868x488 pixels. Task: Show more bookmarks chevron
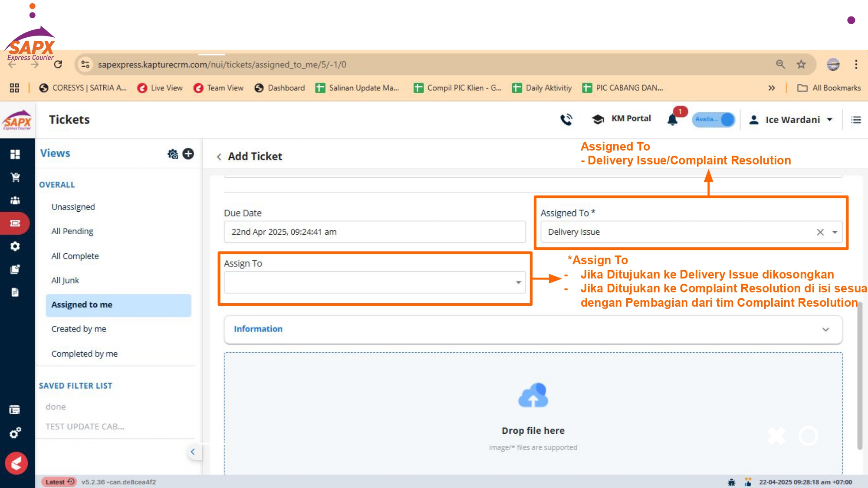pyautogui.click(x=771, y=88)
